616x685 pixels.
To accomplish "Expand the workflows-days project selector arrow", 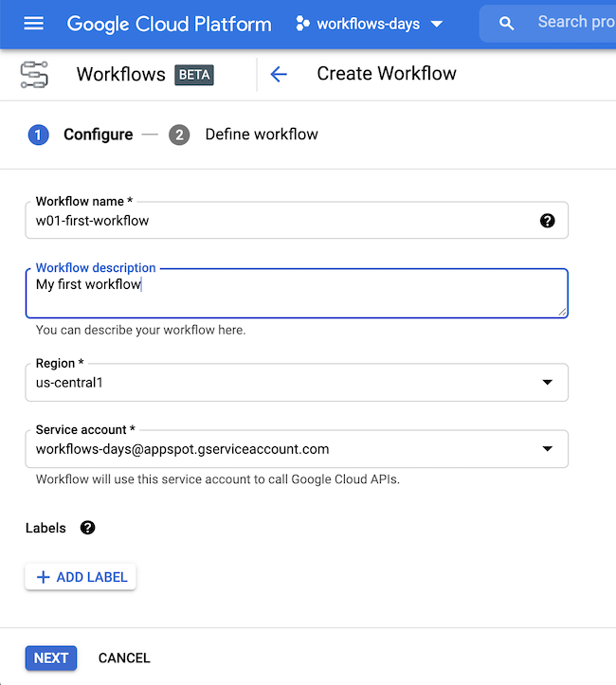I will pyautogui.click(x=437, y=24).
